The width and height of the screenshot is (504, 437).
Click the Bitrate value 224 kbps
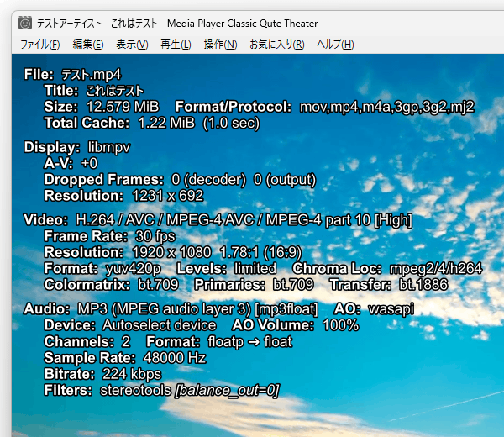(x=132, y=374)
